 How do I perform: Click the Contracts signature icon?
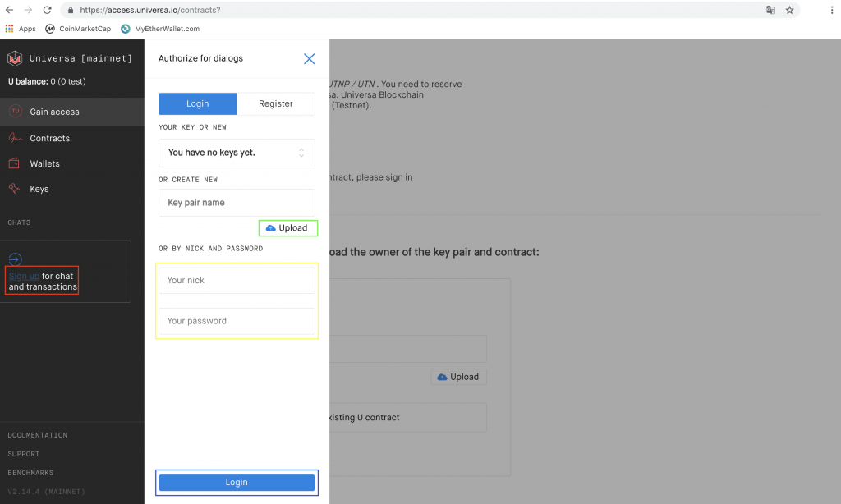pos(15,138)
